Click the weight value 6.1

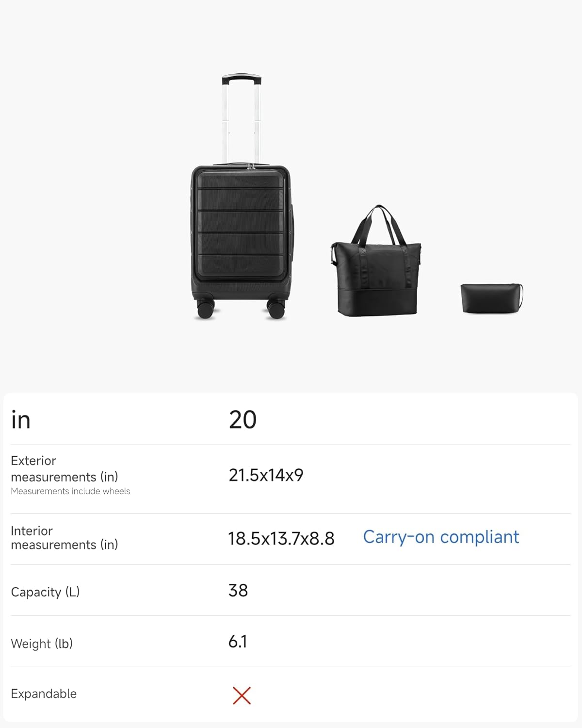238,642
